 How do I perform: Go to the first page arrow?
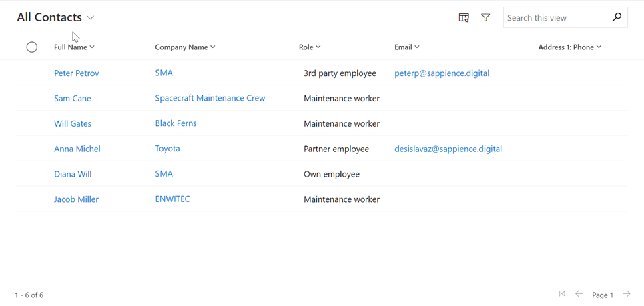click(562, 294)
